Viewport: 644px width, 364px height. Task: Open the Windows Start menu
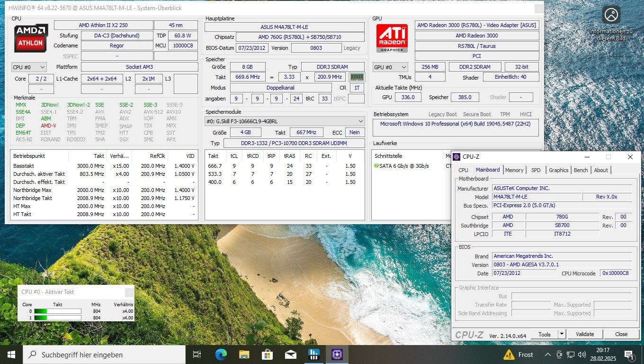coord(11,355)
